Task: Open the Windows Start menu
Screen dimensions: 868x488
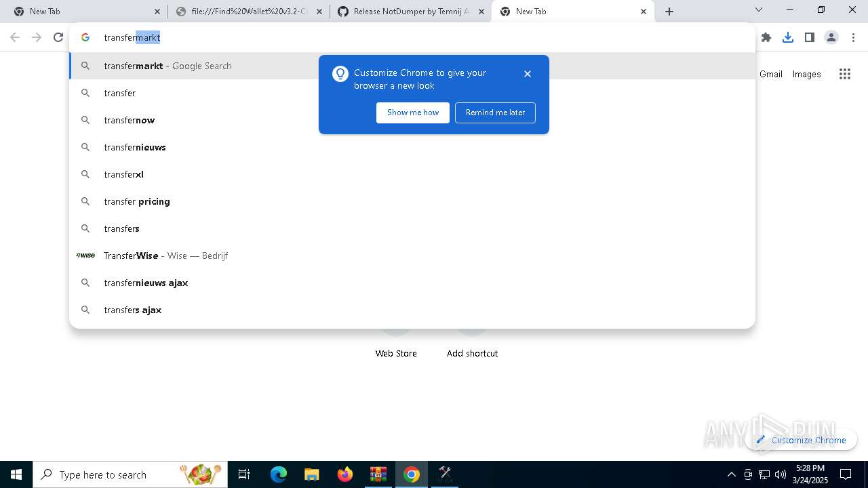Action: point(16,474)
